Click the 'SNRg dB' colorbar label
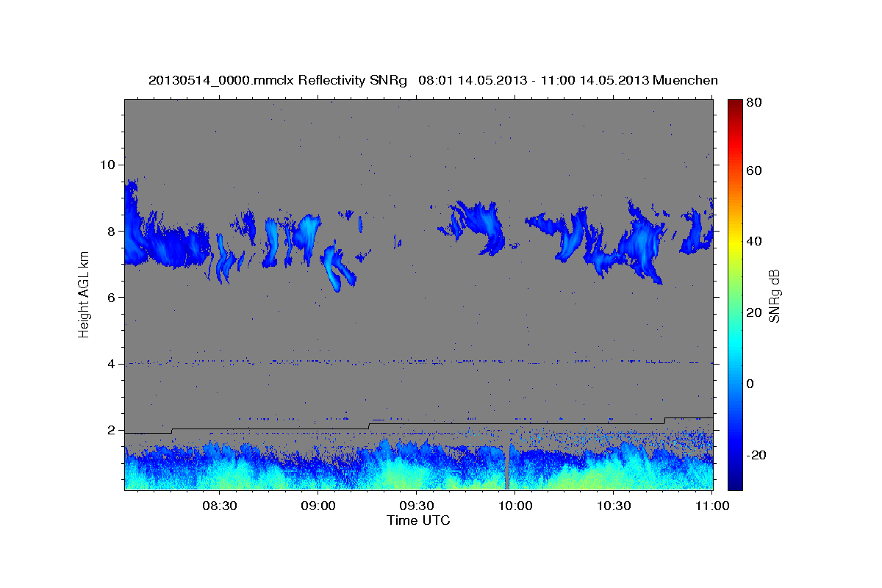Screen dimensions: 882x588 tap(774, 295)
